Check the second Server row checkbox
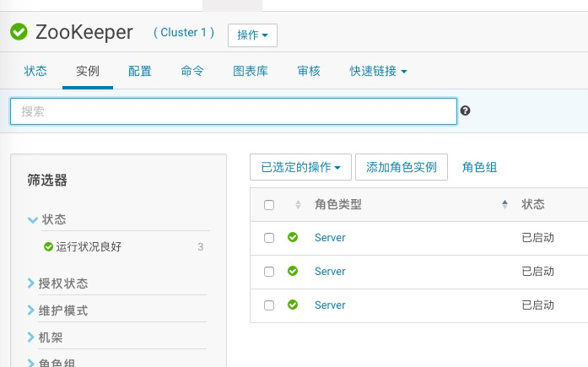The image size is (588, 367). [x=269, y=272]
